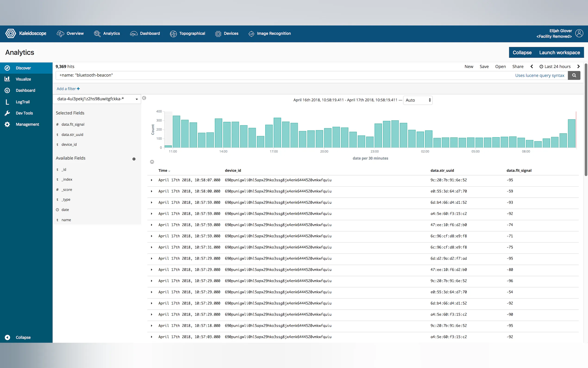Viewport: 588px width, 368px height.
Task: Hide the histogram chart with up arrow
Action: coord(152,162)
